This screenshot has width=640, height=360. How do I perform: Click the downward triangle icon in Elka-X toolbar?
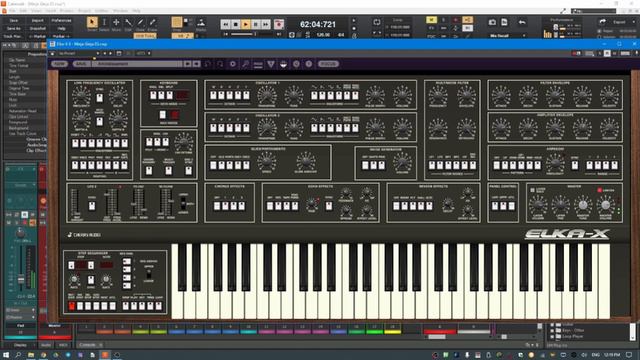click(271, 64)
